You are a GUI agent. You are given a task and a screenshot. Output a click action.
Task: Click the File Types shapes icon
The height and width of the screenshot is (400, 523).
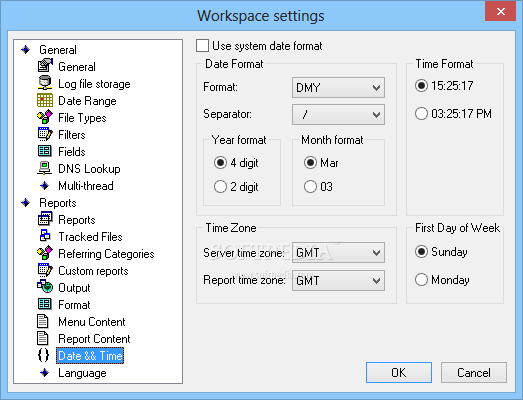[45, 117]
